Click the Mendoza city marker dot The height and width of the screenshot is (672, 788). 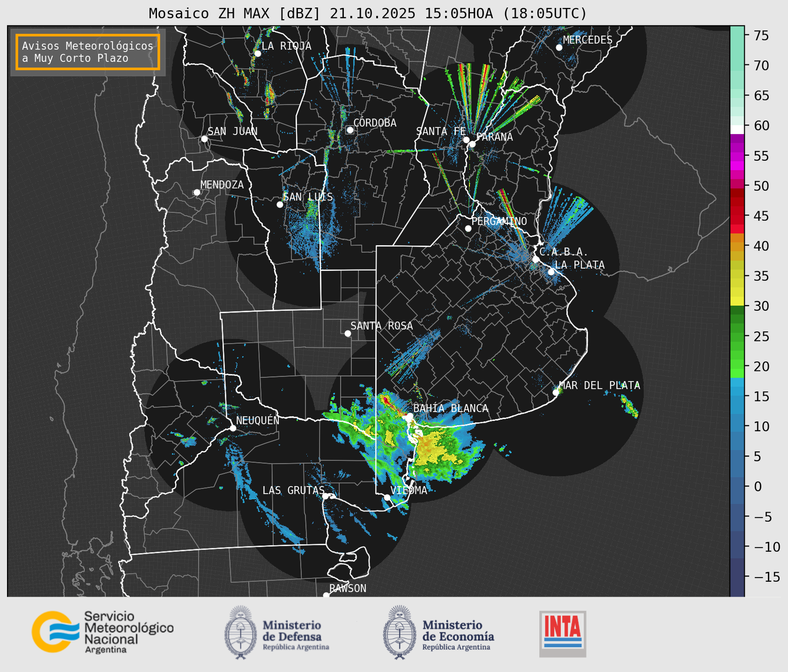coord(197,193)
